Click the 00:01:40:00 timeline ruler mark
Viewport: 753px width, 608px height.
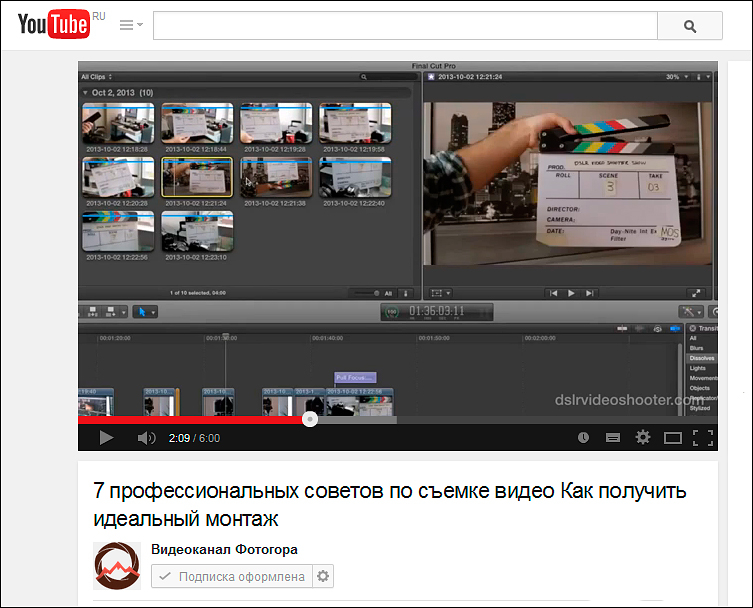(328, 338)
